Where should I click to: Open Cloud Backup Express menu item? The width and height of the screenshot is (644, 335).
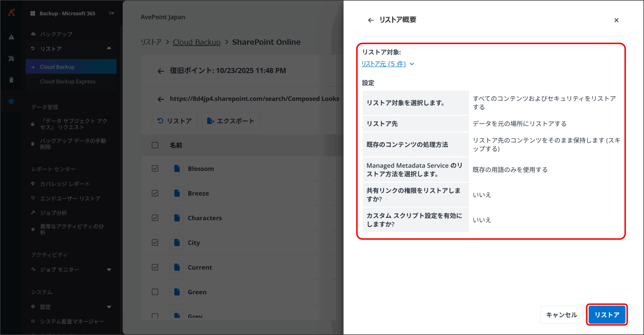(x=68, y=81)
